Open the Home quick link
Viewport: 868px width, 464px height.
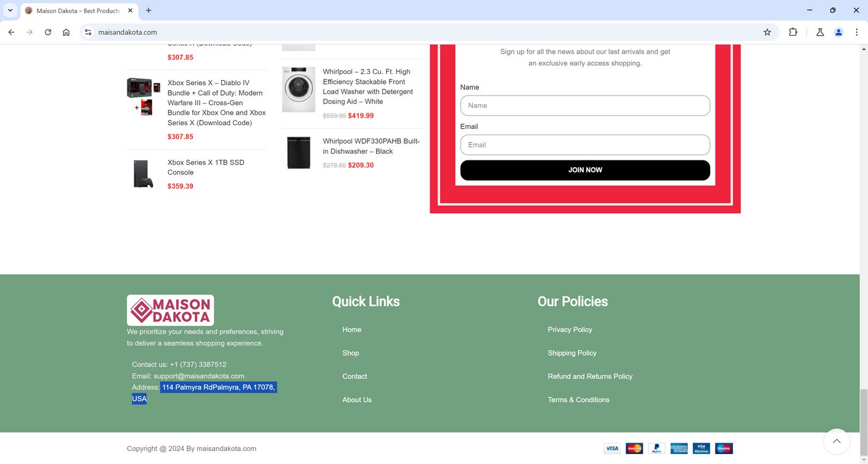(x=352, y=329)
